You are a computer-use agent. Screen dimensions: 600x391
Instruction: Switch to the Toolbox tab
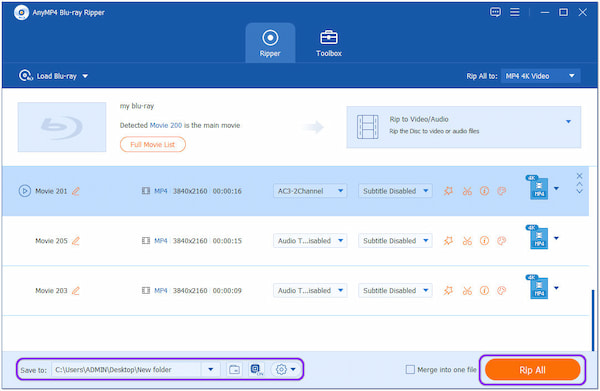329,43
